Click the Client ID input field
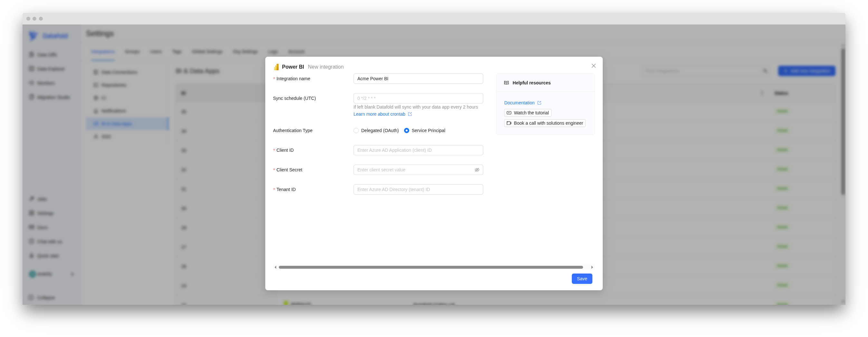Image resolution: width=868 pixels, height=337 pixels. coord(418,150)
